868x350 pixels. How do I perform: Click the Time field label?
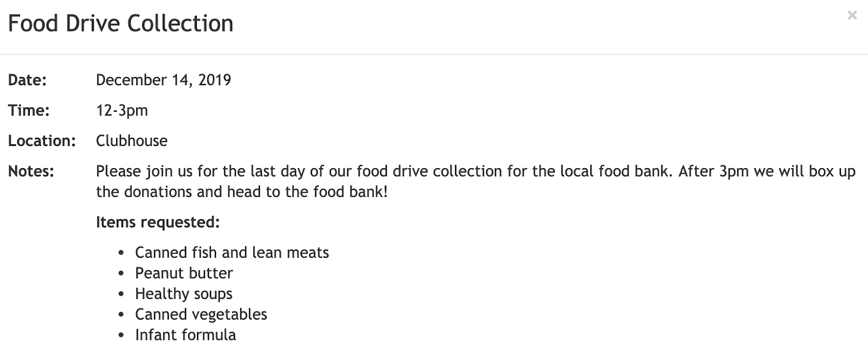tap(29, 111)
